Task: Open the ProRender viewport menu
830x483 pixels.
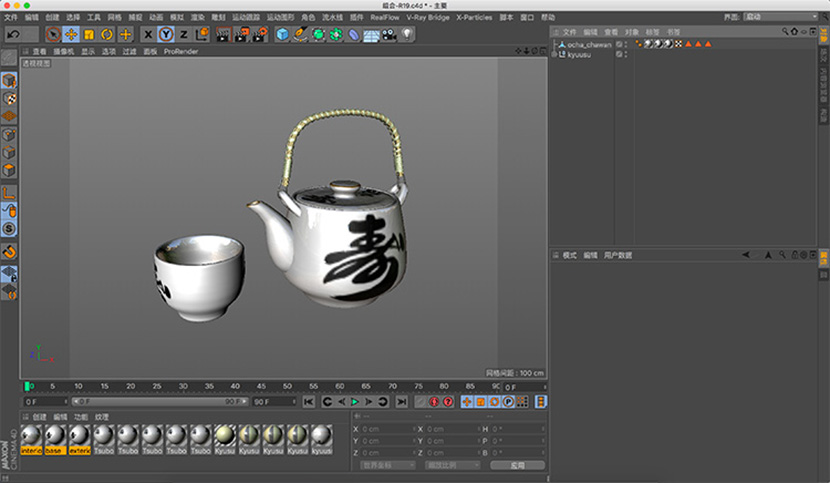Action: 181,51
